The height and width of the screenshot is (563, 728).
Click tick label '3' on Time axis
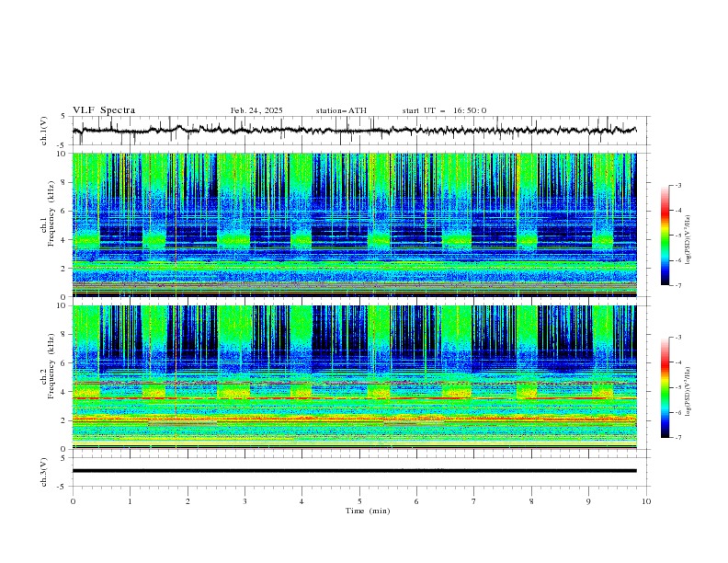[245, 501]
